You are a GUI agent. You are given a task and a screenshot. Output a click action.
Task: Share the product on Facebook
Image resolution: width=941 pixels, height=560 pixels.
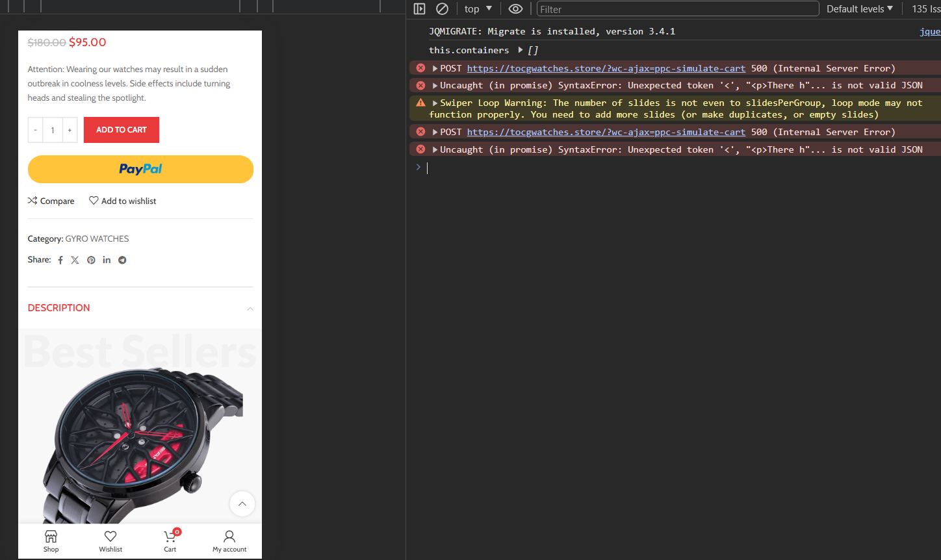coord(60,260)
